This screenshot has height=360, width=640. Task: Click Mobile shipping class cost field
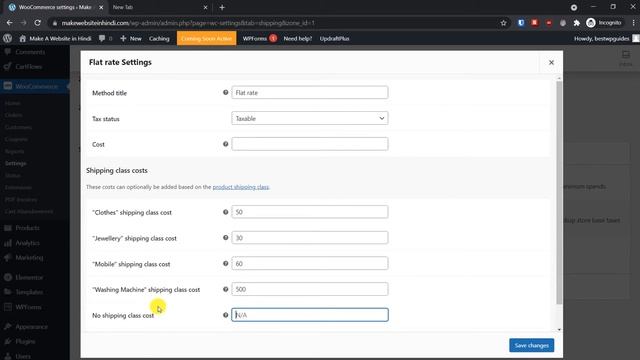tap(309, 264)
